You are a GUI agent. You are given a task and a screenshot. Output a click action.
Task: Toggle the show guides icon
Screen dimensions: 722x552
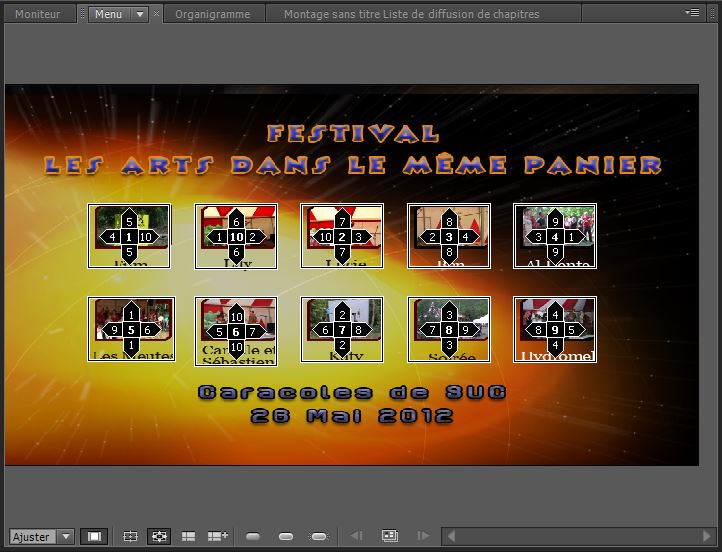pos(188,537)
